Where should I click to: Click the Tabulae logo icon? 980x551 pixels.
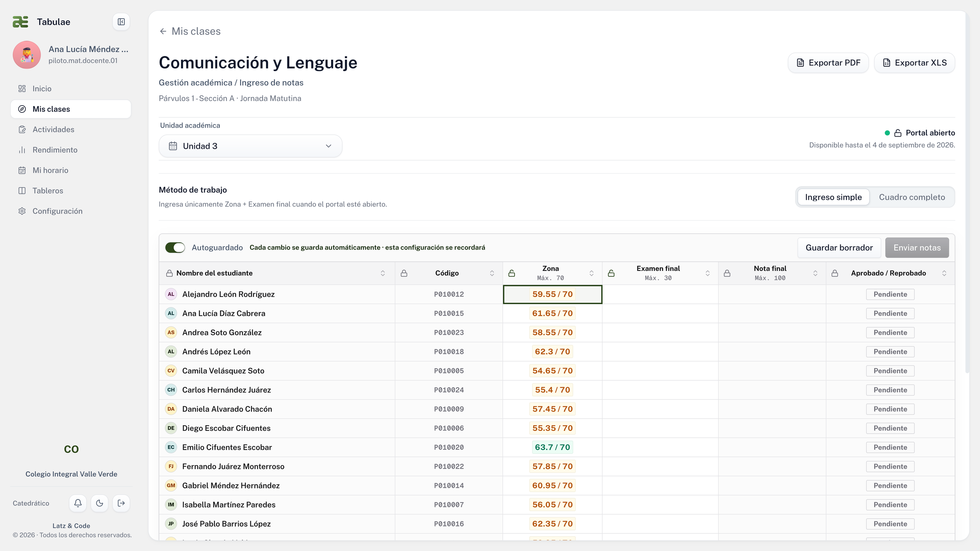click(x=20, y=22)
